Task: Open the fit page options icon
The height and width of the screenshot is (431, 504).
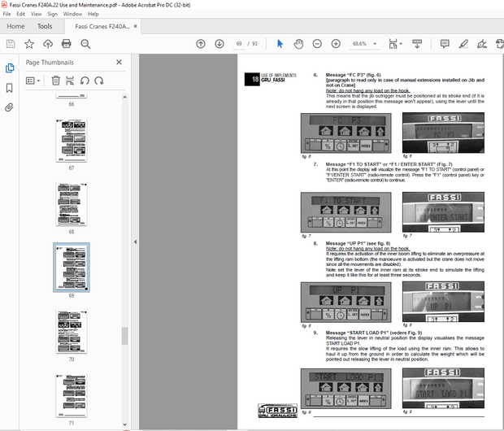Action: [x=393, y=44]
